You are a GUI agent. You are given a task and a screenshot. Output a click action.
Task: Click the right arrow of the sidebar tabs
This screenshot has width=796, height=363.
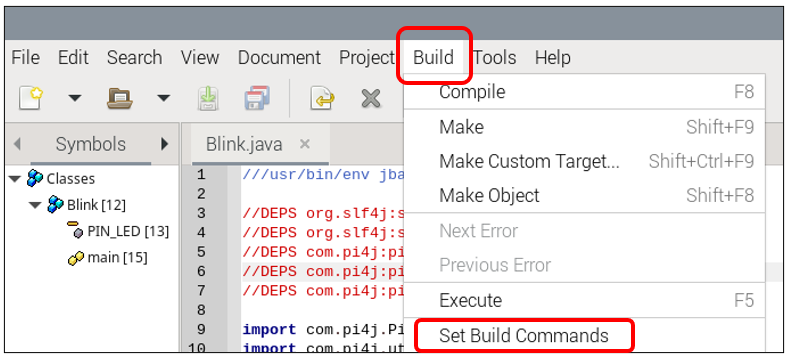(164, 144)
